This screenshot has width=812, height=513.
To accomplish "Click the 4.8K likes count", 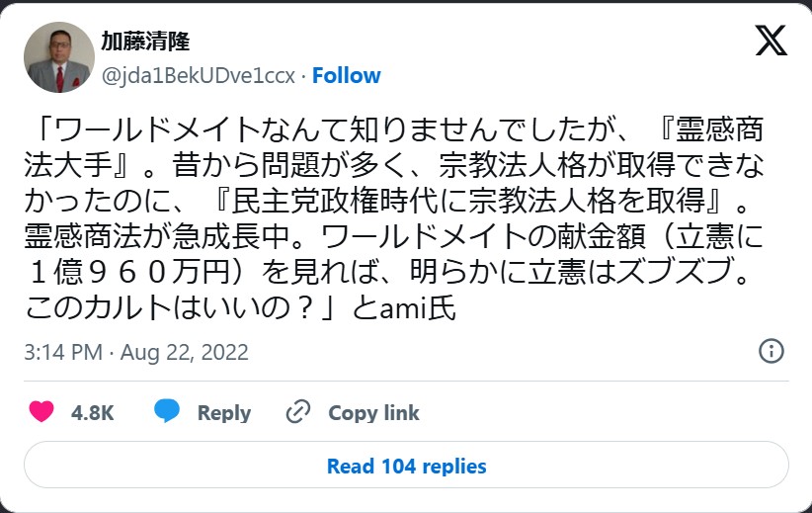I will pos(93,413).
